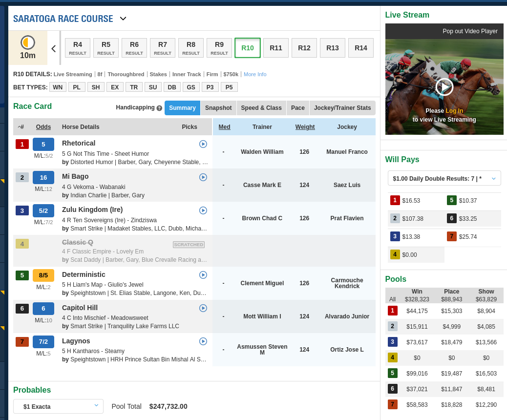The image size is (507, 420).
Task: Click the $247,732.00 pool total
Action: tap(168, 406)
